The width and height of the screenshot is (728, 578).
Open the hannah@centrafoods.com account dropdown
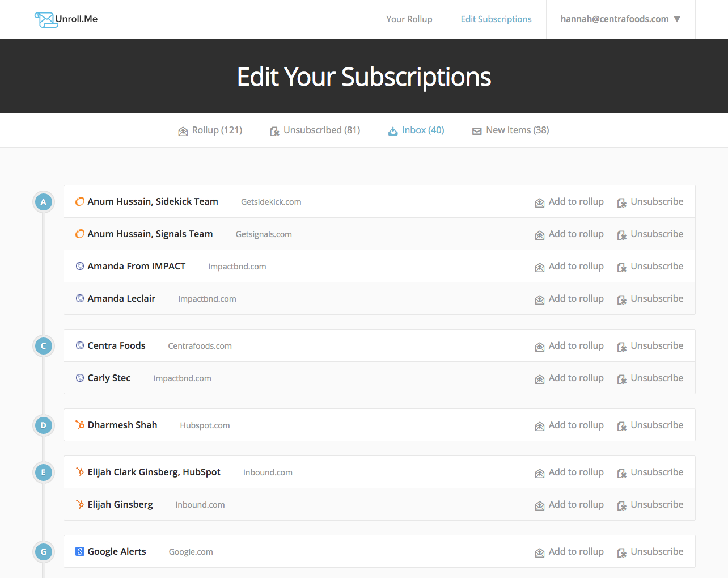click(x=620, y=19)
